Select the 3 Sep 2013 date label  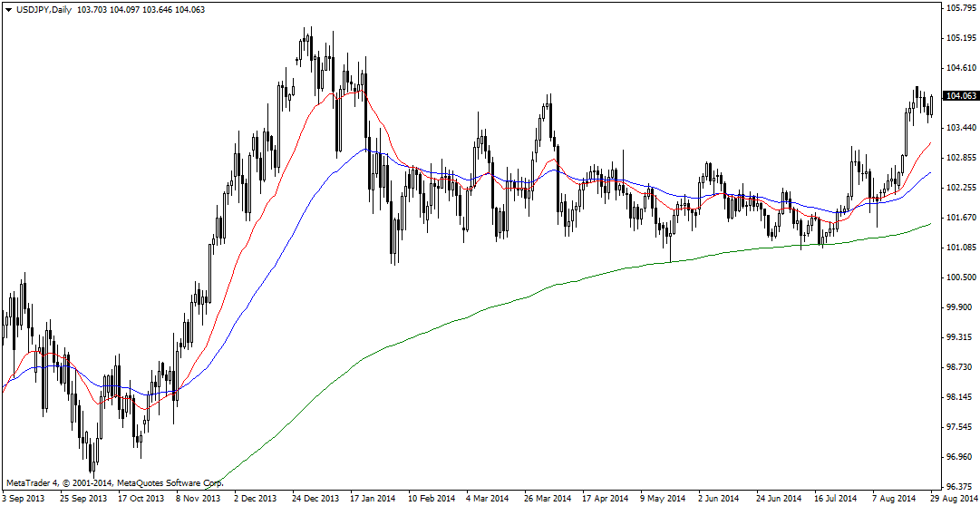24,499
